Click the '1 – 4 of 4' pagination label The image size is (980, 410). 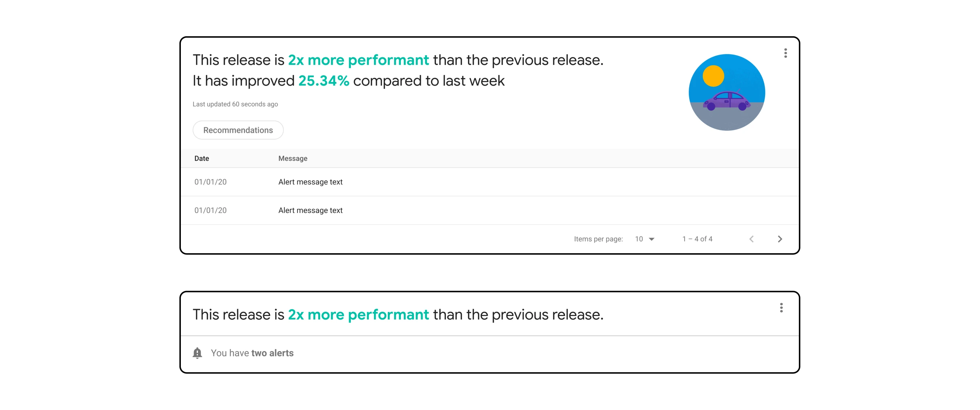[x=697, y=239]
